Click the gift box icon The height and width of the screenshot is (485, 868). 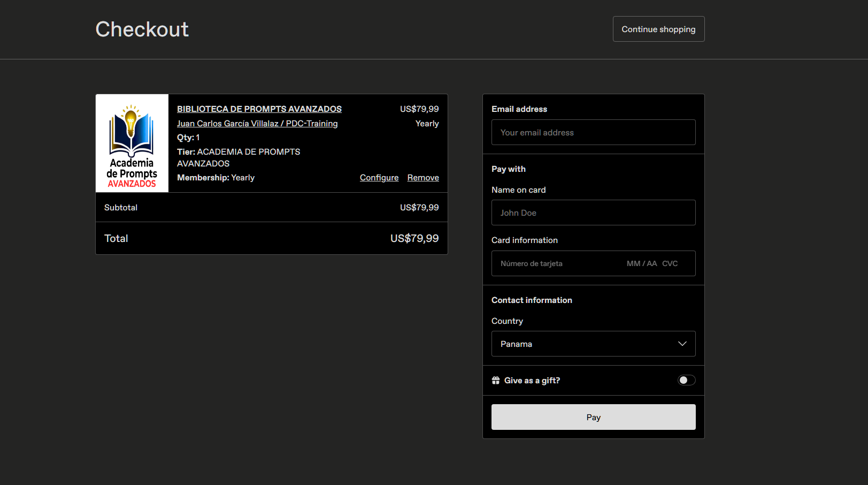tap(496, 381)
